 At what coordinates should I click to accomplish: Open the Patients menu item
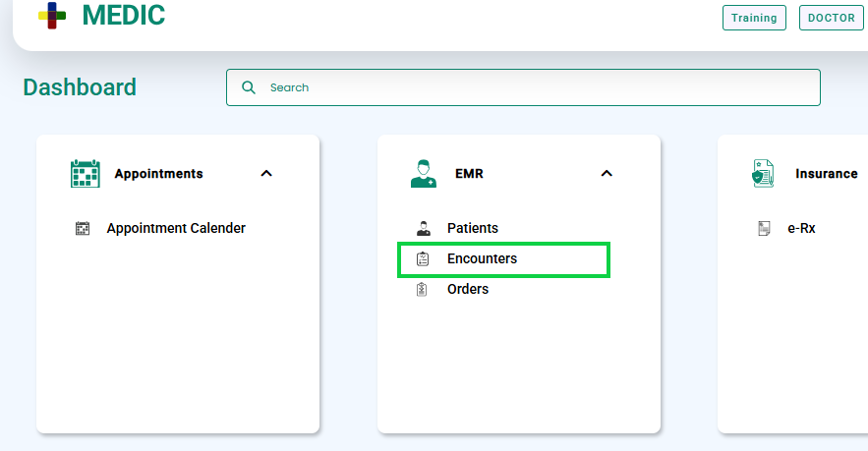point(473,228)
